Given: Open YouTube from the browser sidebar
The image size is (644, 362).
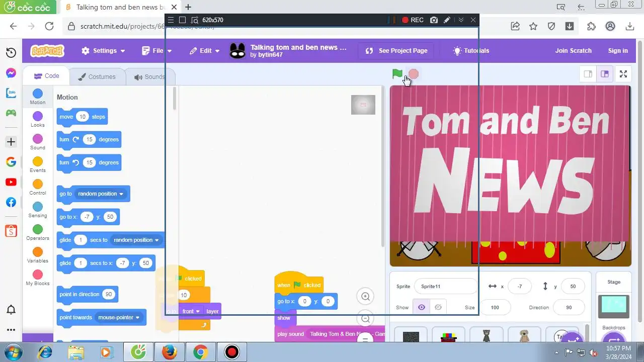Looking at the screenshot, I should click(11, 182).
